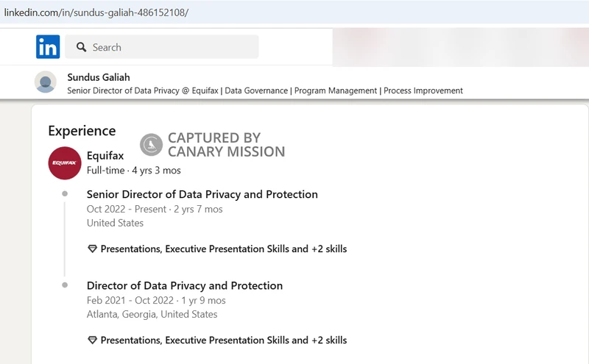Select Senior Director of Data Privacy title
The height and width of the screenshot is (364, 589).
tap(202, 195)
